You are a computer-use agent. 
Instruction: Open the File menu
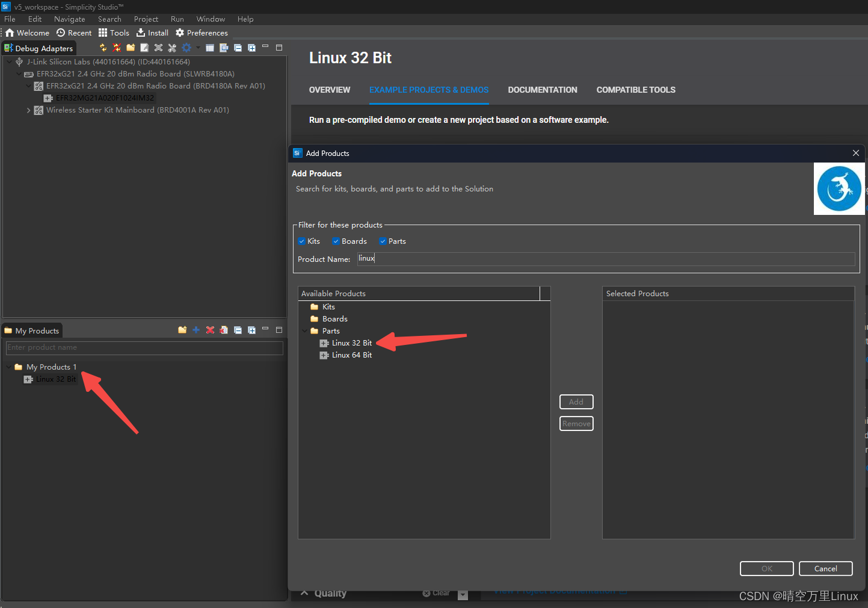tap(10, 19)
